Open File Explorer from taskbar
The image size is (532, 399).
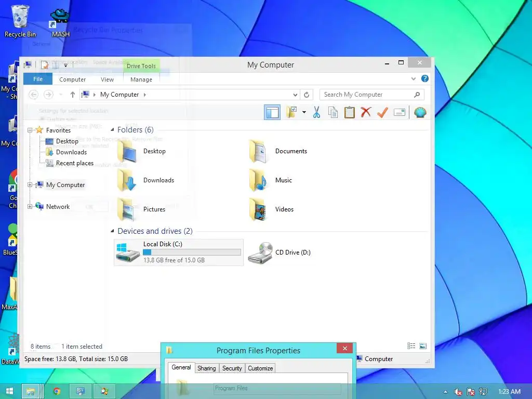31,392
